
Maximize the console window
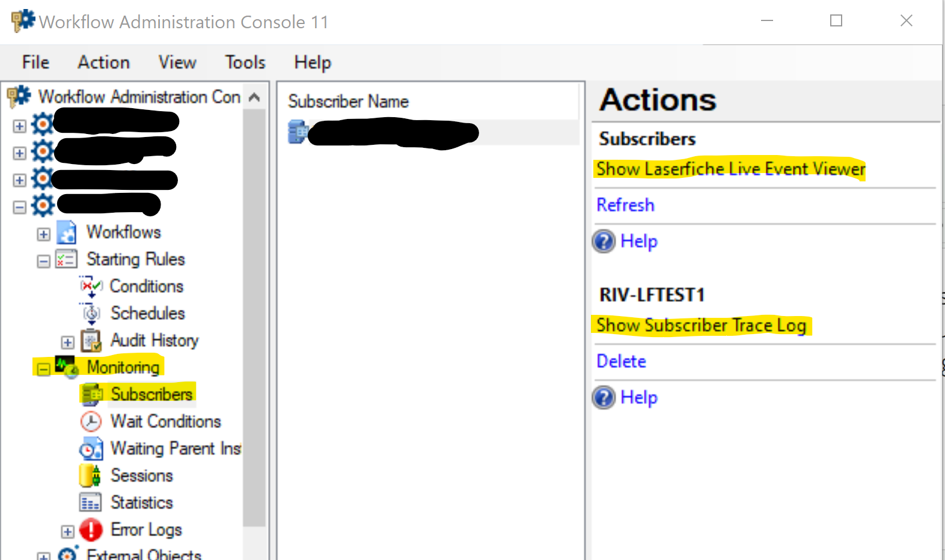pyautogui.click(x=836, y=21)
